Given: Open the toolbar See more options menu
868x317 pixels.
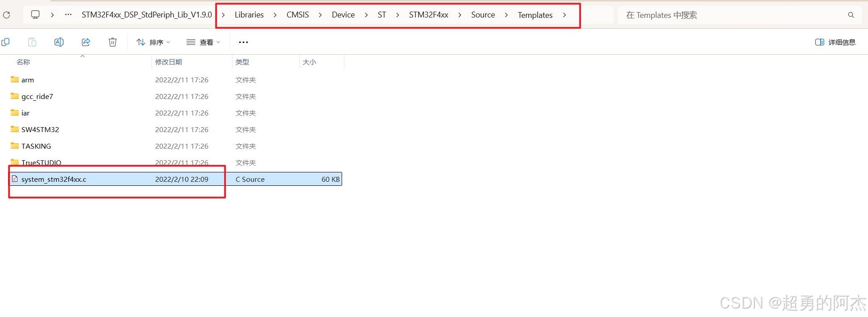Looking at the screenshot, I should click(243, 42).
